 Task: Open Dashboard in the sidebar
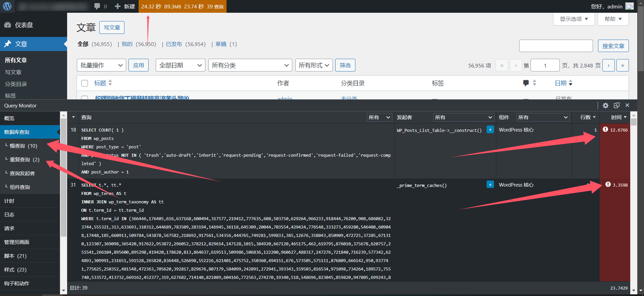coord(34,25)
